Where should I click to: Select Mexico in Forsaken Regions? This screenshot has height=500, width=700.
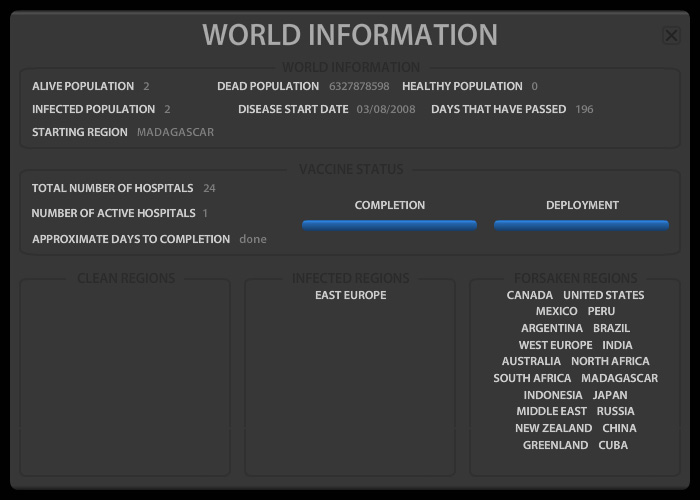pyautogui.click(x=556, y=311)
